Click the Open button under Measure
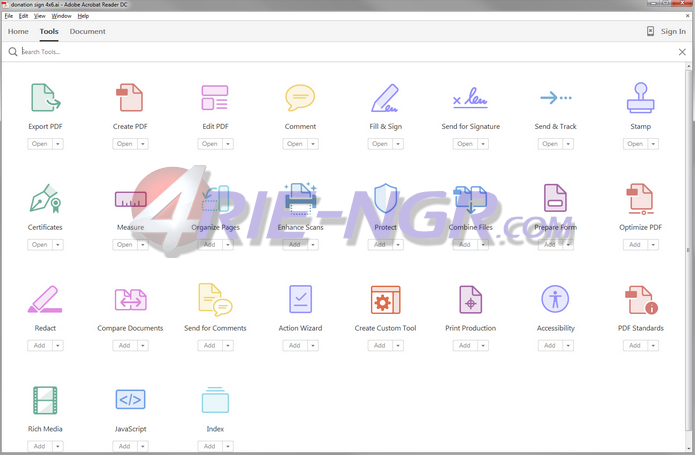695x455 pixels. 125,245
